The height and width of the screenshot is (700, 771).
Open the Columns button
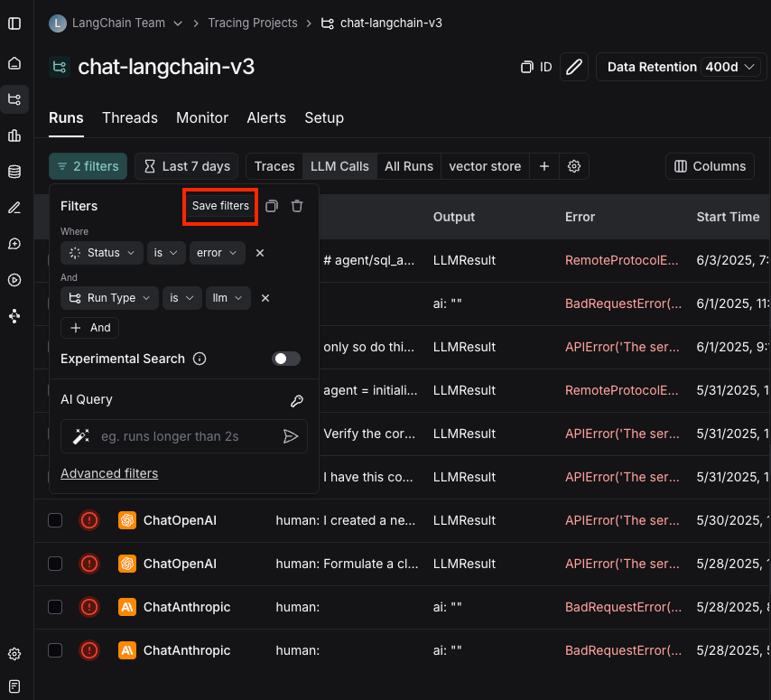[x=710, y=166]
